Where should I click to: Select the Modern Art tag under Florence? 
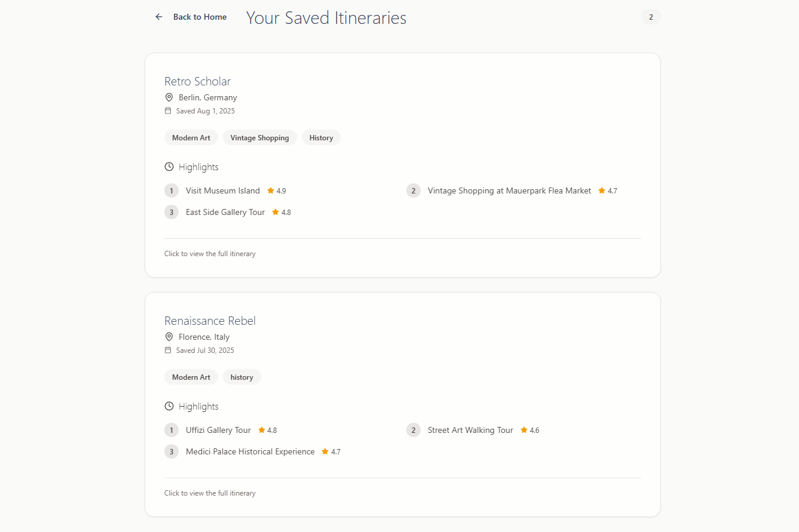pyautogui.click(x=191, y=377)
